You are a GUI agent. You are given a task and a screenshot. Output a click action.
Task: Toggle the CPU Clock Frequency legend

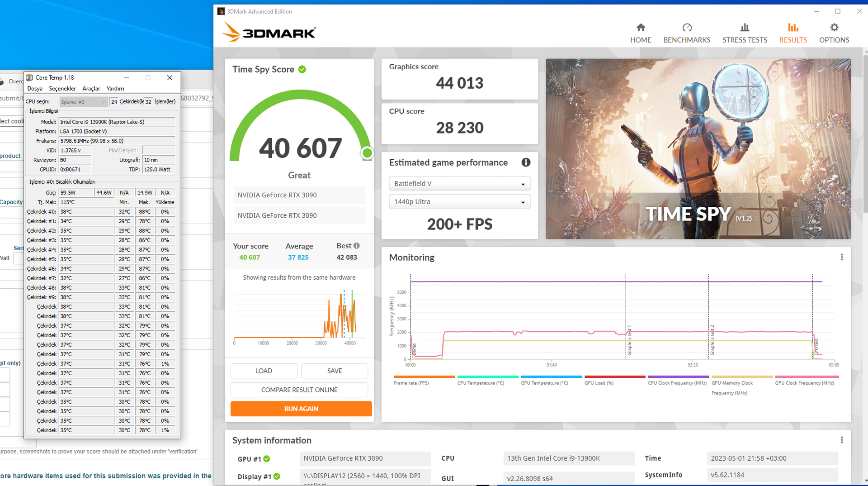coord(678,381)
